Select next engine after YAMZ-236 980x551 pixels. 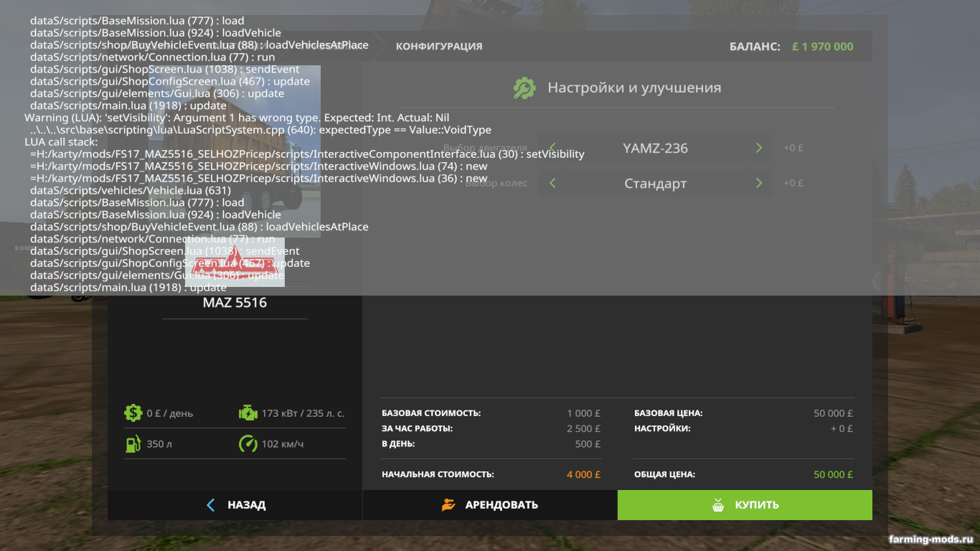coord(759,149)
